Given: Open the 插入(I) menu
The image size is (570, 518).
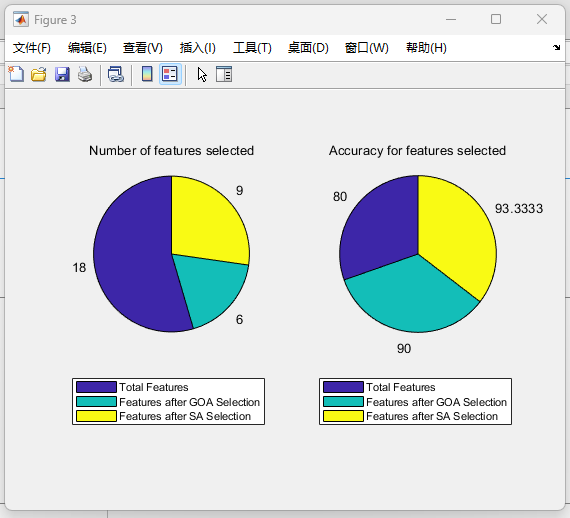Looking at the screenshot, I should (x=197, y=48).
